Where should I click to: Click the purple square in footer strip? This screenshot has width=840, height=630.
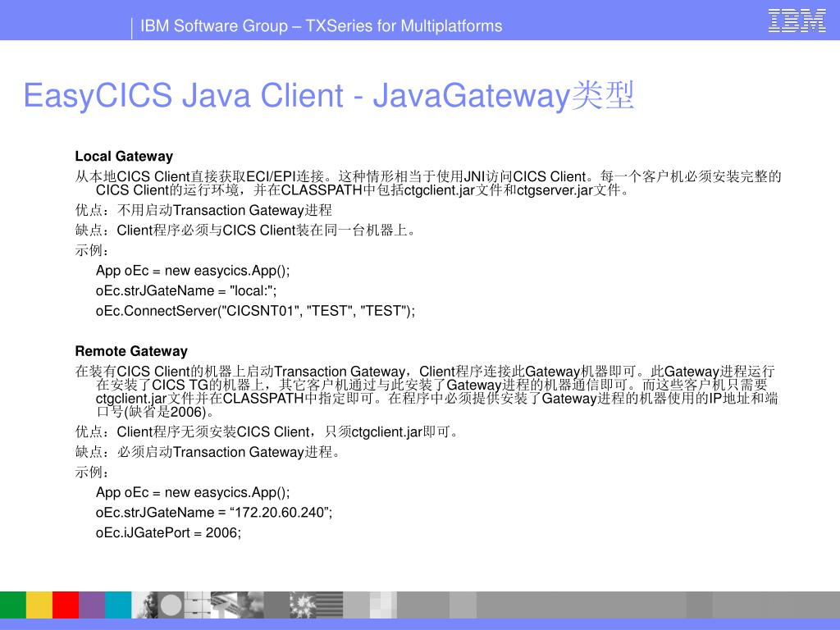click(x=92, y=605)
